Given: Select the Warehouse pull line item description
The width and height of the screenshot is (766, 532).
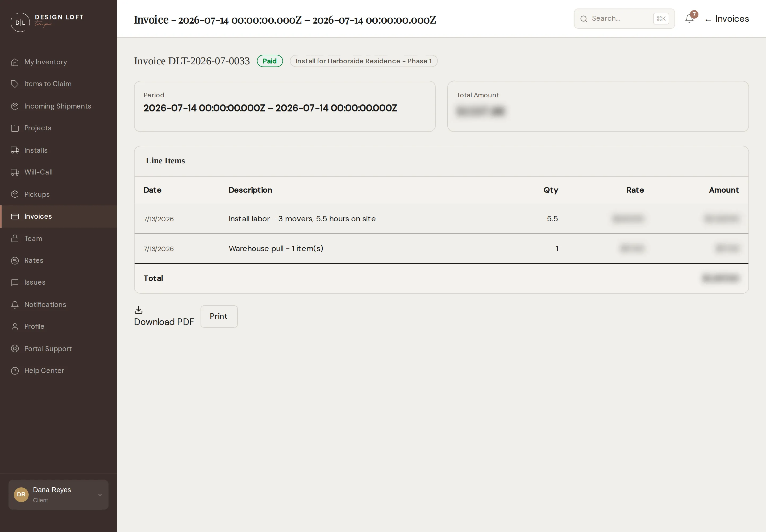Looking at the screenshot, I should (276, 249).
